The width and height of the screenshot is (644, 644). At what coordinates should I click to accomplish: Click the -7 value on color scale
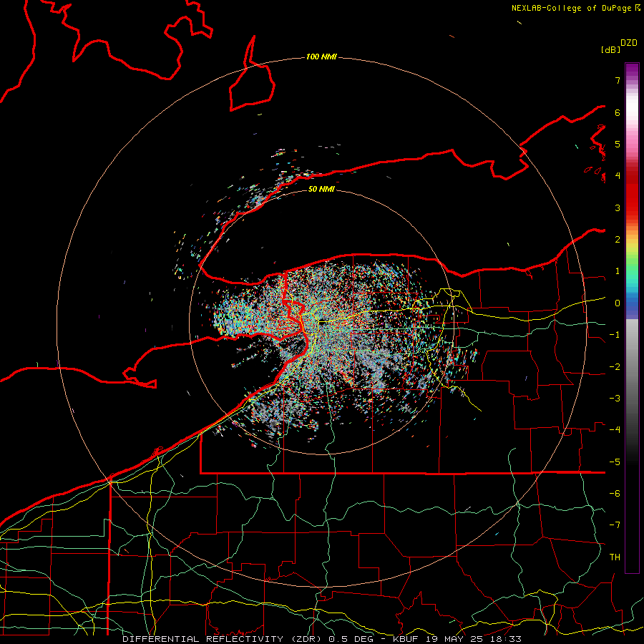(615, 525)
